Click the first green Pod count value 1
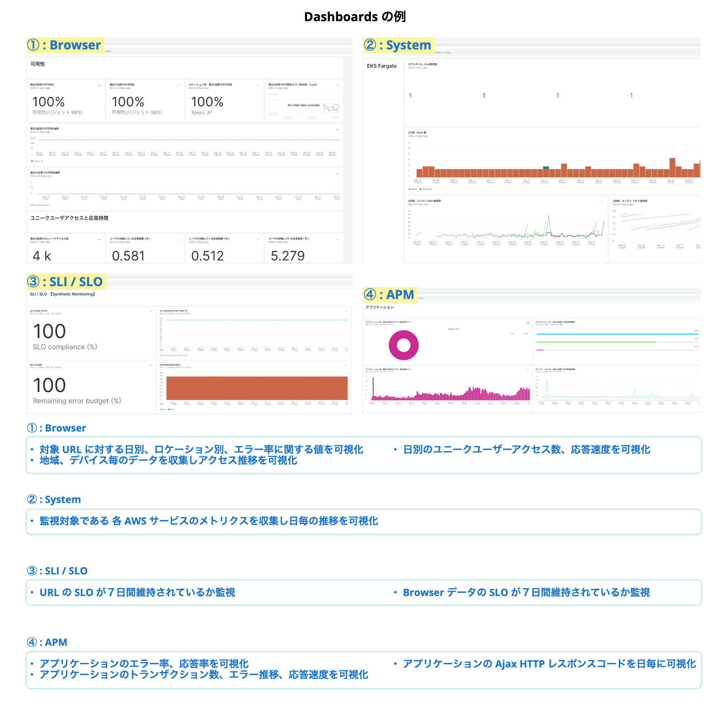 [x=410, y=96]
